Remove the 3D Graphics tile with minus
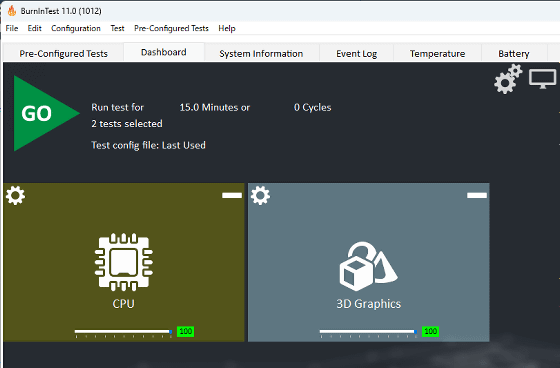Screen dimensions: 560x368 point(477,195)
